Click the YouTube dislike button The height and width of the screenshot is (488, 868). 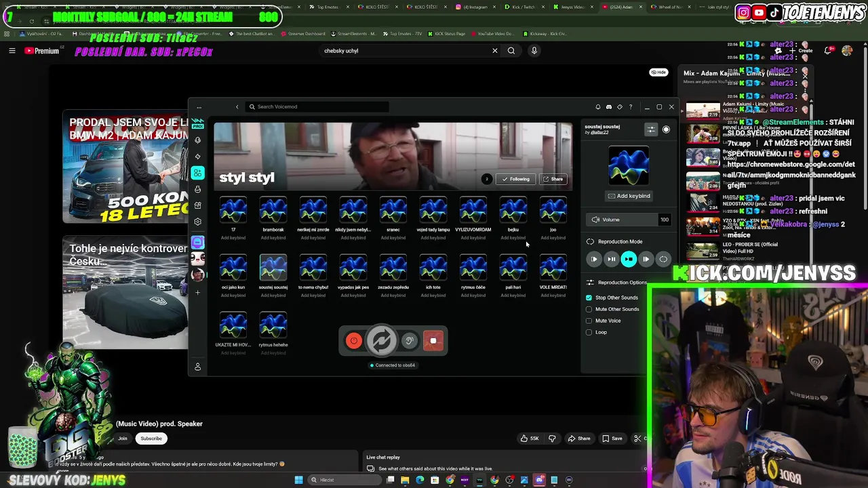(552, 439)
